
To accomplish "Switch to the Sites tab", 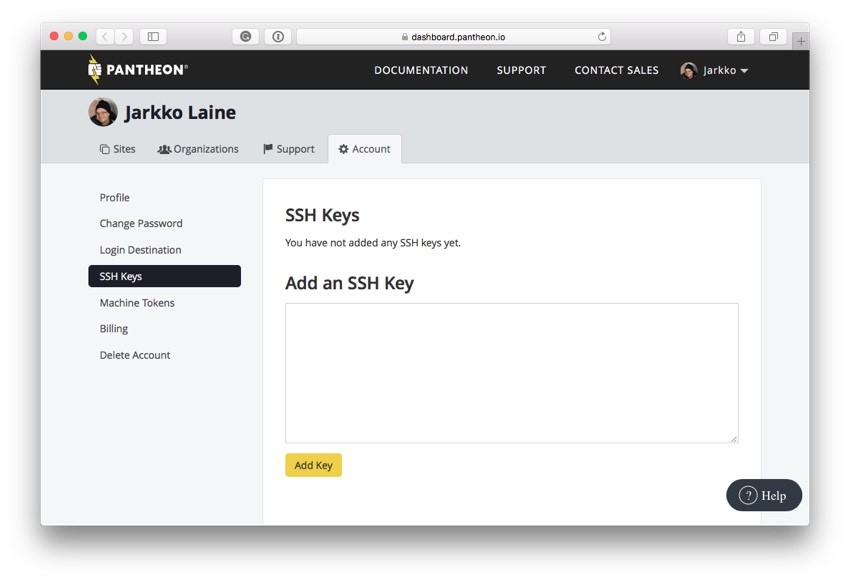I will [x=118, y=149].
